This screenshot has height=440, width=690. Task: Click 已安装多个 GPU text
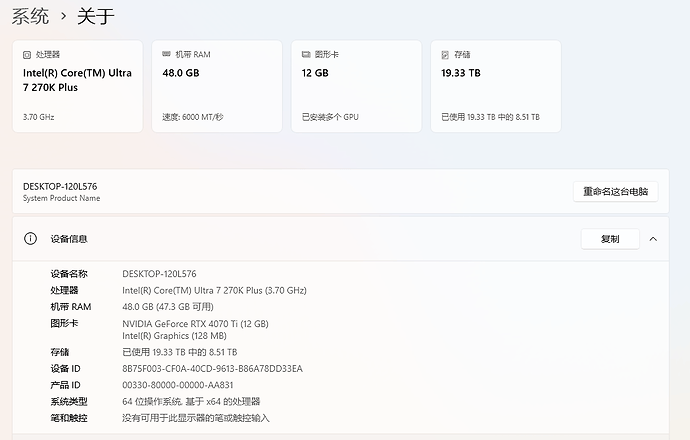coord(330,117)
